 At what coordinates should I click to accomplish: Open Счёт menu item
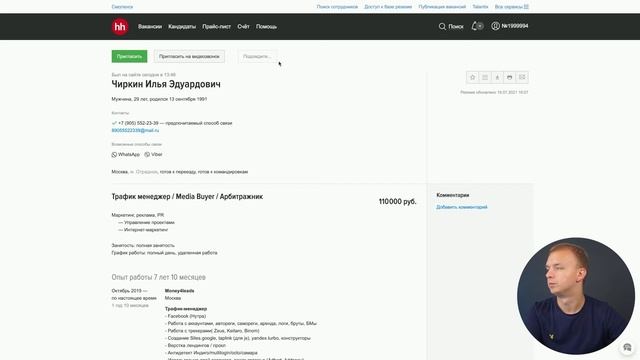coord(243,27)
